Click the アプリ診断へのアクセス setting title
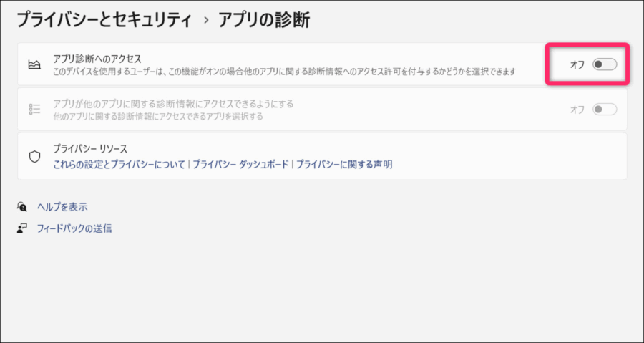This screenshot has width=644, height=343. click(97, 59)
